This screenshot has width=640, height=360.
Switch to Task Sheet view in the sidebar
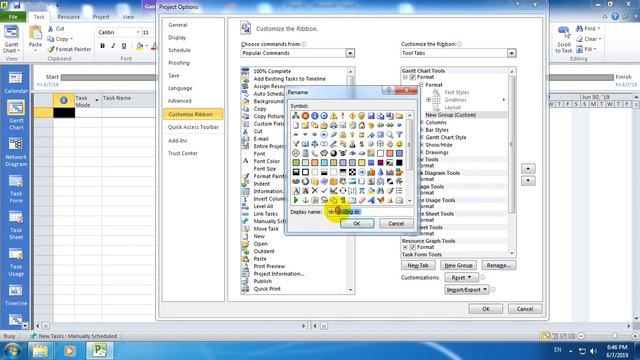(x=16, y=225)
